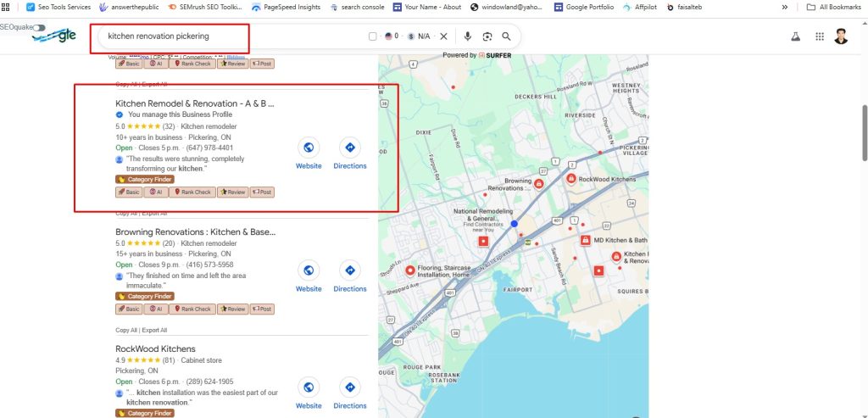The width and height of the screenshot is (868, 418).
Task: Click the microphone voice search icon
Action: click(468, 36)
